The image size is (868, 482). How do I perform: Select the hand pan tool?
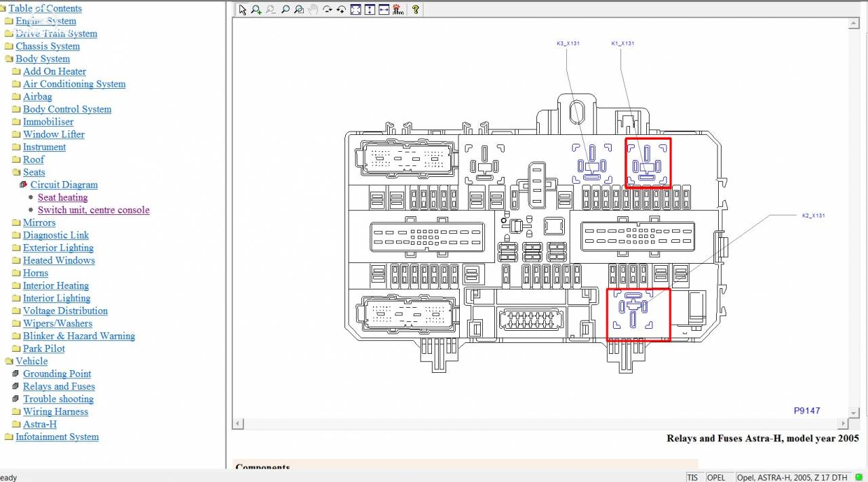313,9
